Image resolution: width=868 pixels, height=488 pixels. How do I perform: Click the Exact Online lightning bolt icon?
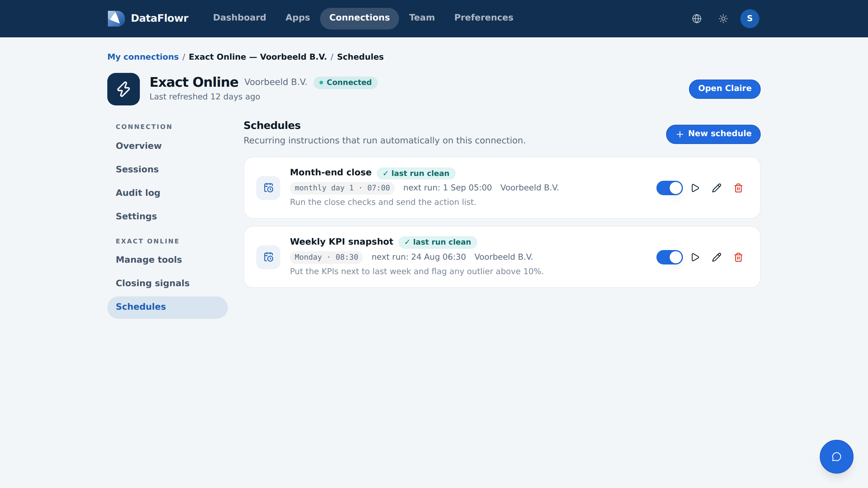(123, 89)
